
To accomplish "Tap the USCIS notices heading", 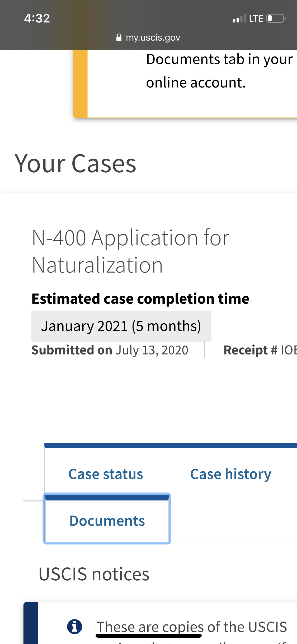I will pos(94,574).
